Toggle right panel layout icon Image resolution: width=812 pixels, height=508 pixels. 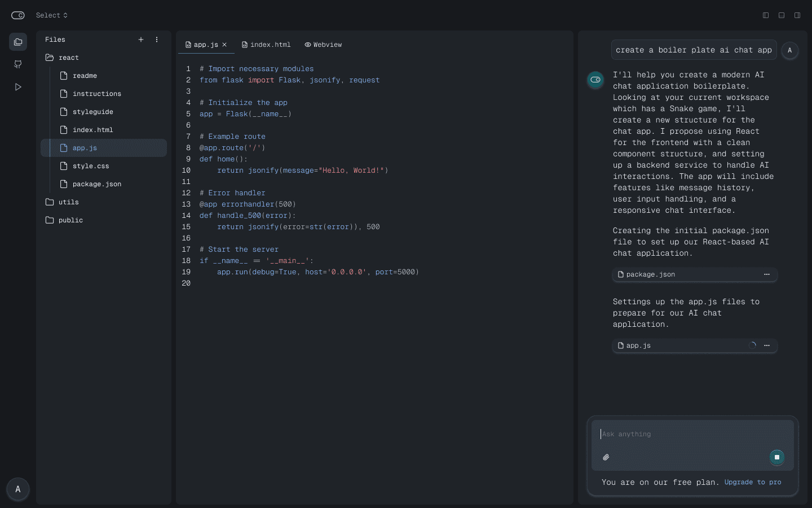click(x=797, y=15)
